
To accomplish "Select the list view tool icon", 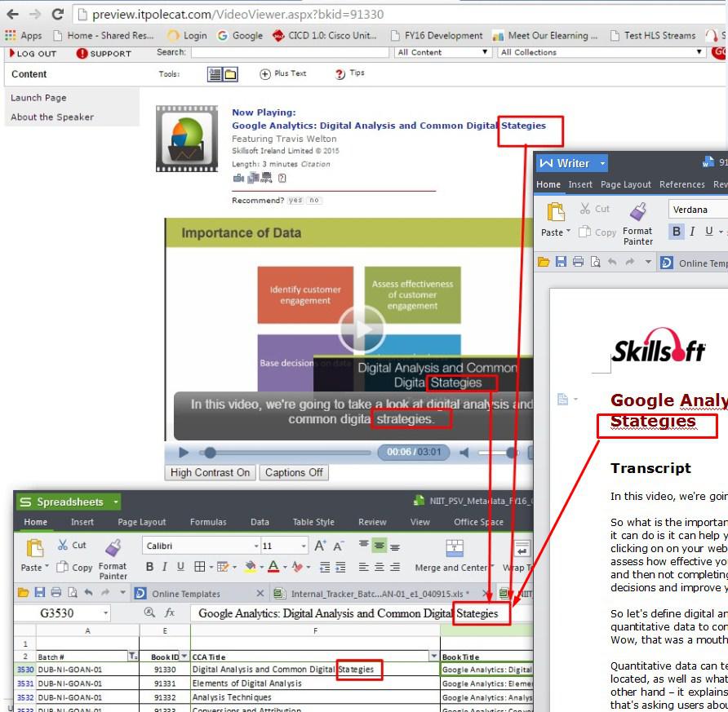I will point(215,74).
